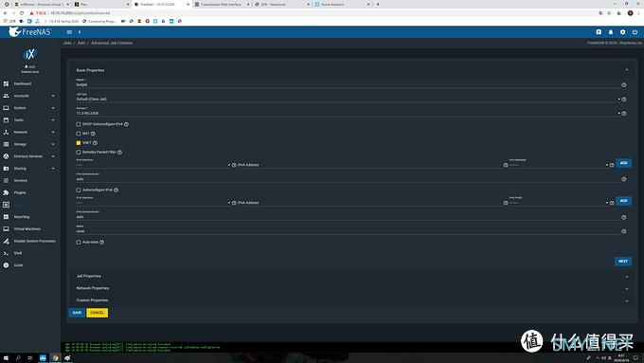Click ADD button for IPv4 address
Screen dimensions: 644x363
point(623,163)
